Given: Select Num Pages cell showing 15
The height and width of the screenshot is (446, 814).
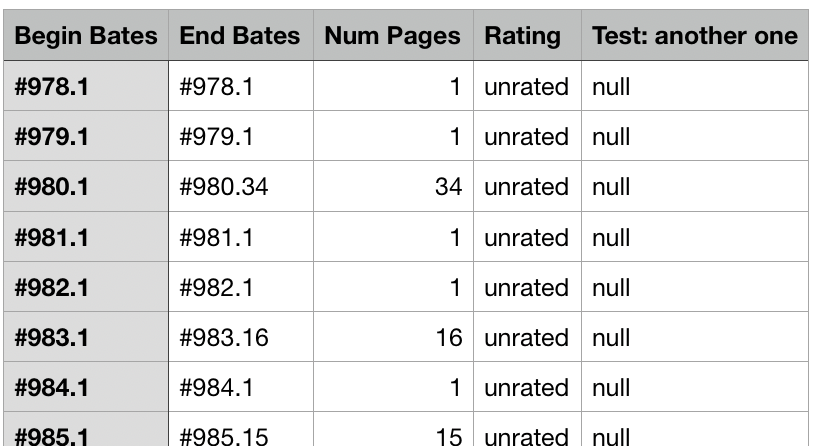Looking at the screenshot, I should (x=394, y=430).
